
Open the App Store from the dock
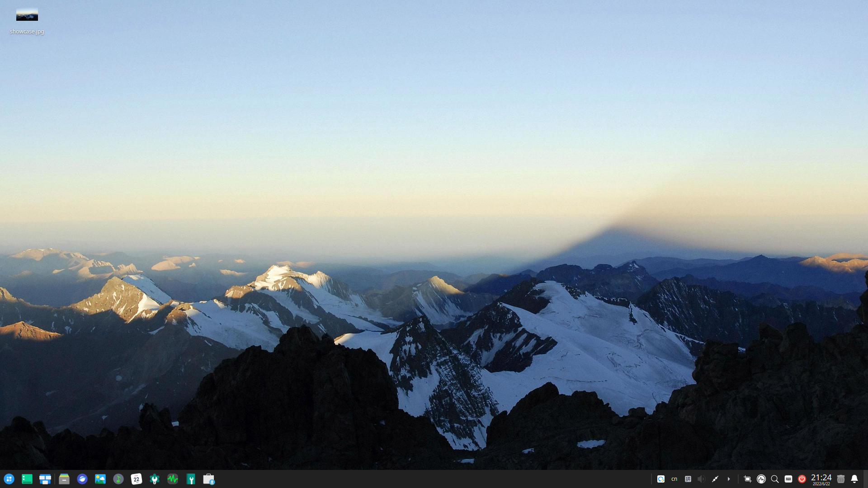pos(209,479)
